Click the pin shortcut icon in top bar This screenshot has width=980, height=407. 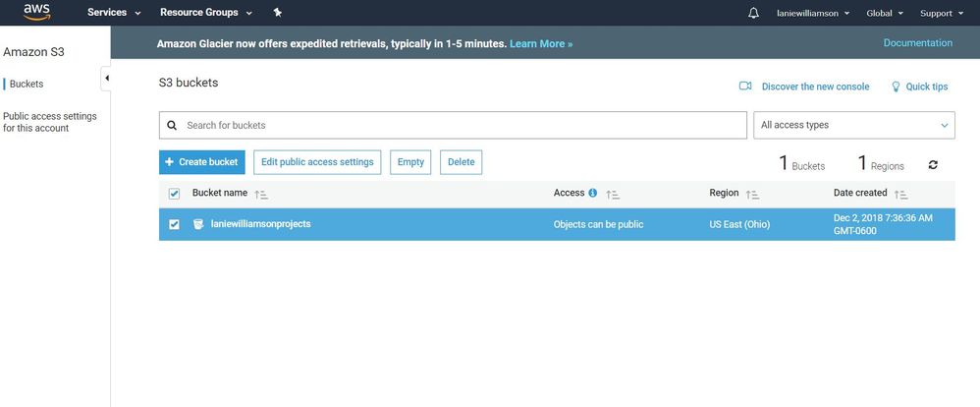[278, 13]
